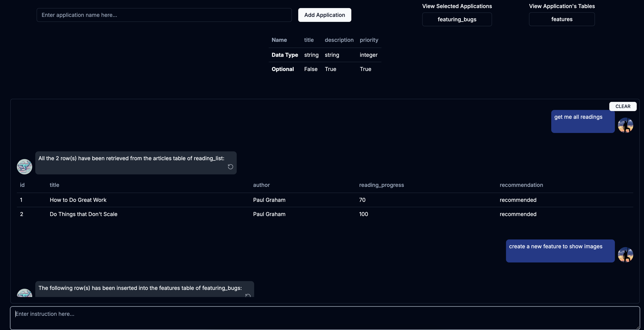Viewport: 644px width, 330px height.
Task: Select the 'Do Things that Don't Scale' row title
Action: [x=84, y=214]
